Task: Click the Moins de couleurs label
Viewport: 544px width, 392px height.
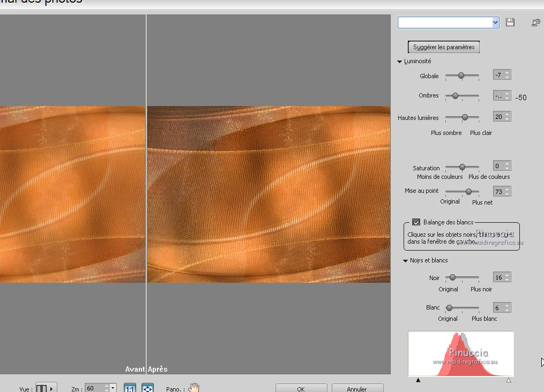Action: pos(439,177)
